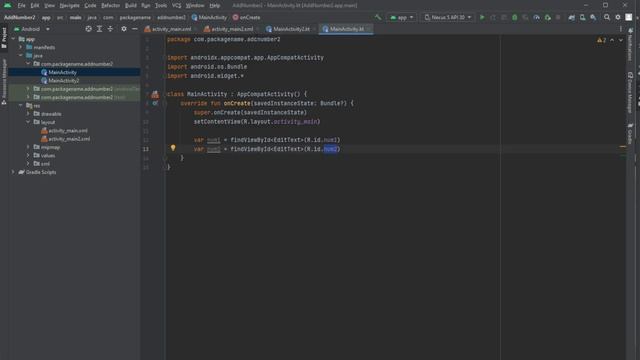Collapse all items in the Project panel
The width and height of the screenshot is (640, 360).
110,29
